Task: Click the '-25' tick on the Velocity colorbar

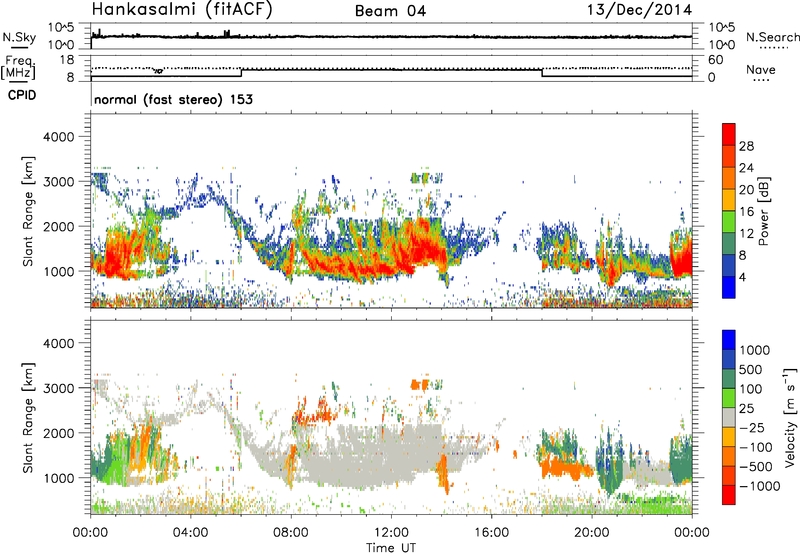Action: (753, 427)
